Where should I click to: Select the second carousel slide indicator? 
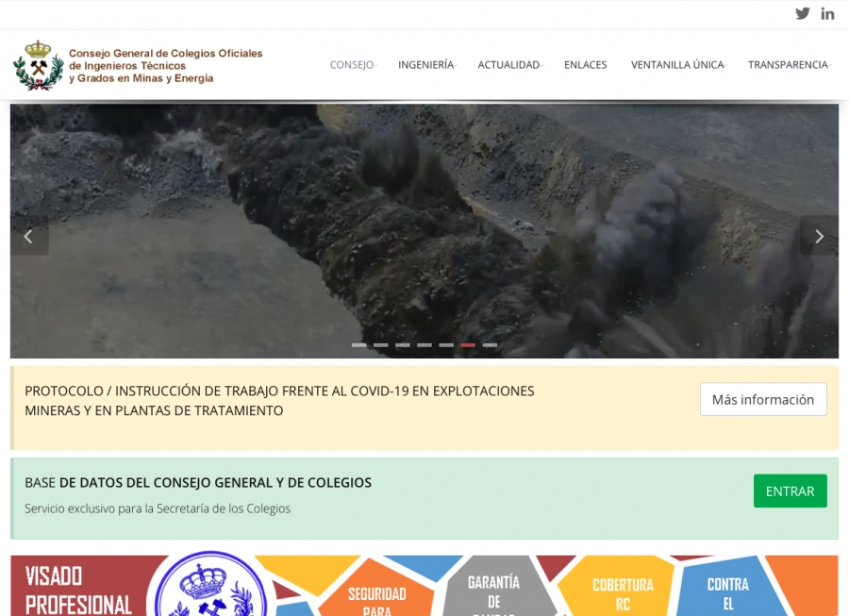point(381,345)
